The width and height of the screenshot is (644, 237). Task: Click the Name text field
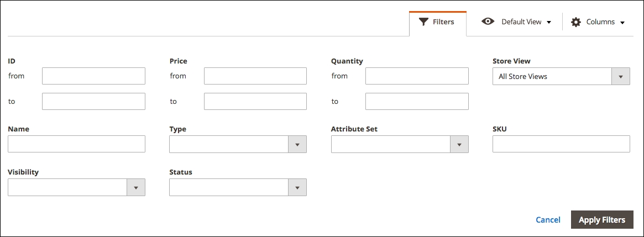click(x=76, y=144)
